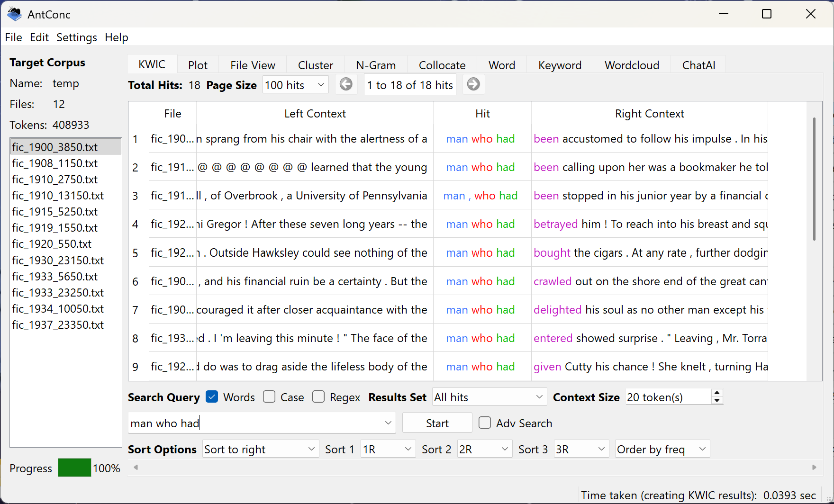Screen dimensions: 834x504
Task: Enable the Regex checkbox
Action: [x=318, y=397]
